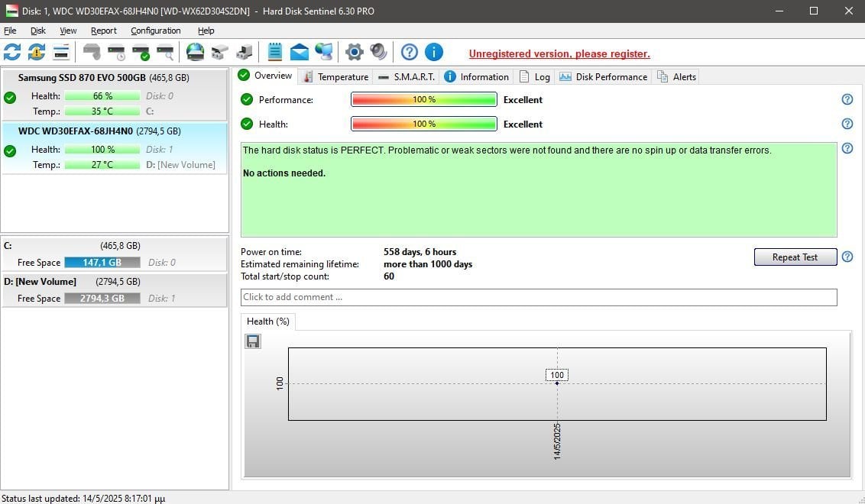This screenshot has width=865, height=504.
Task: Open the Configuration menu
Action: point(156,31)
